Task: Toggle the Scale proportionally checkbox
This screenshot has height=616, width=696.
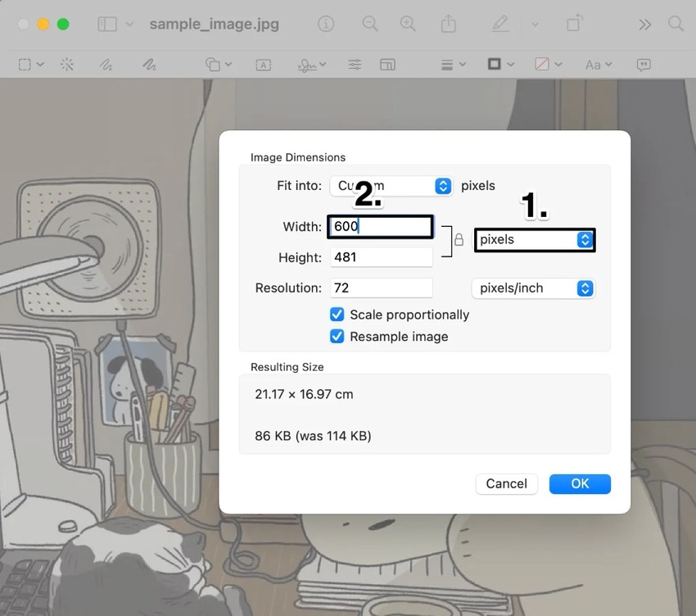Action: point(337,315)
